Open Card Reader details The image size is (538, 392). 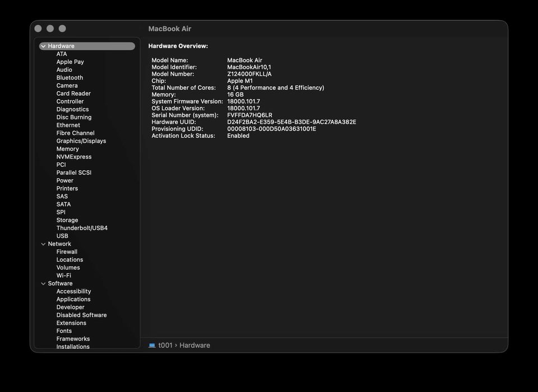[x=73, y=94]
